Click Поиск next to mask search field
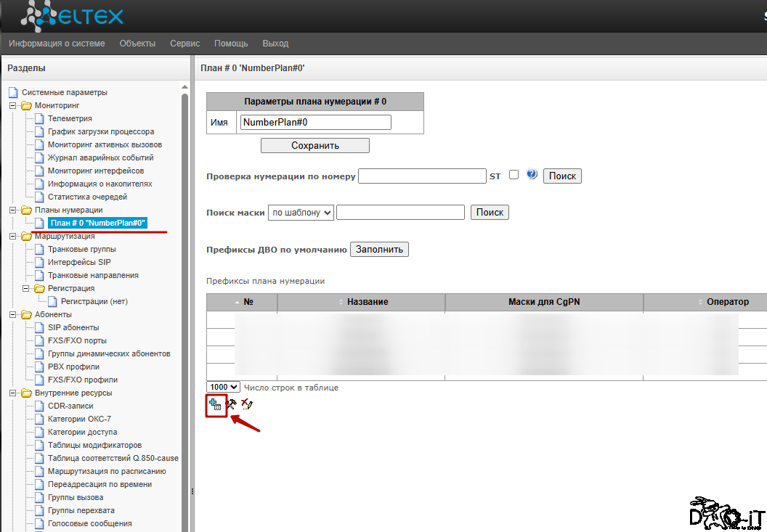Viewport: 767px width, 532px height. [x=490, y=212]
